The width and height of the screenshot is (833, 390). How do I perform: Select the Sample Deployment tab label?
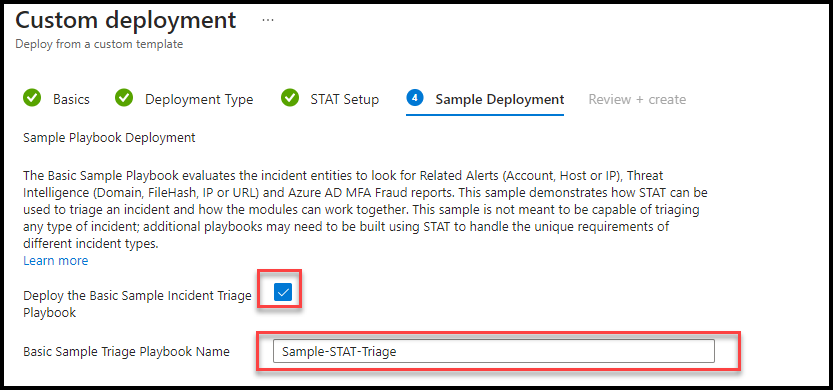500,99
